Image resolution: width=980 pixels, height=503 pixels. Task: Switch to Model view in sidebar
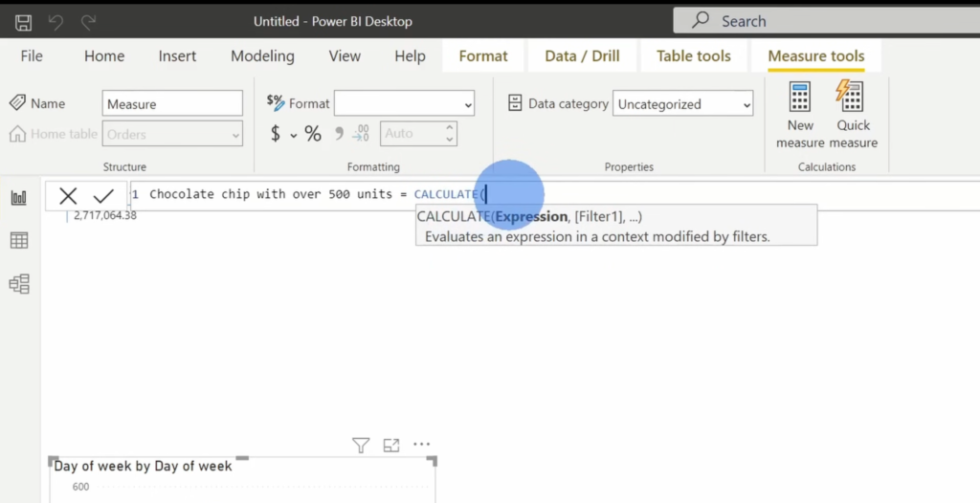click(x=19, y=284)
